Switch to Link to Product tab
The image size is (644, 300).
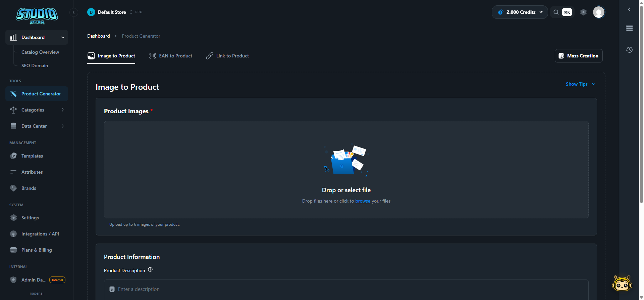tap(227, 56)
